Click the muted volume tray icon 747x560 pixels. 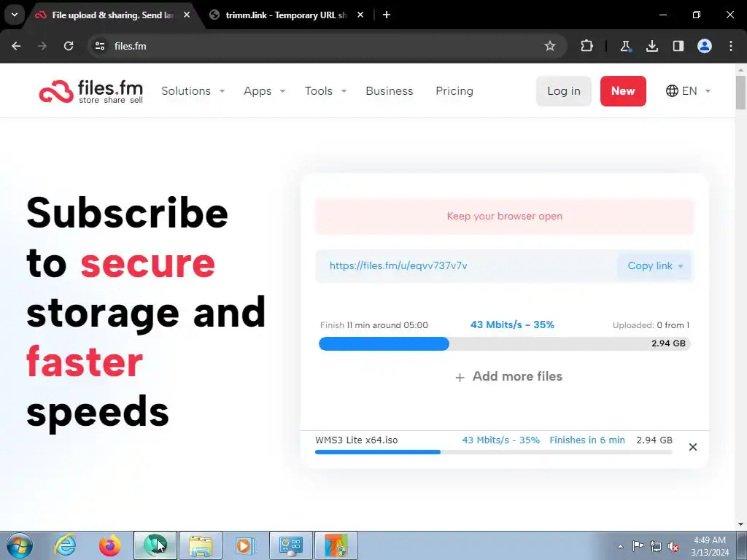pos(673,546)
